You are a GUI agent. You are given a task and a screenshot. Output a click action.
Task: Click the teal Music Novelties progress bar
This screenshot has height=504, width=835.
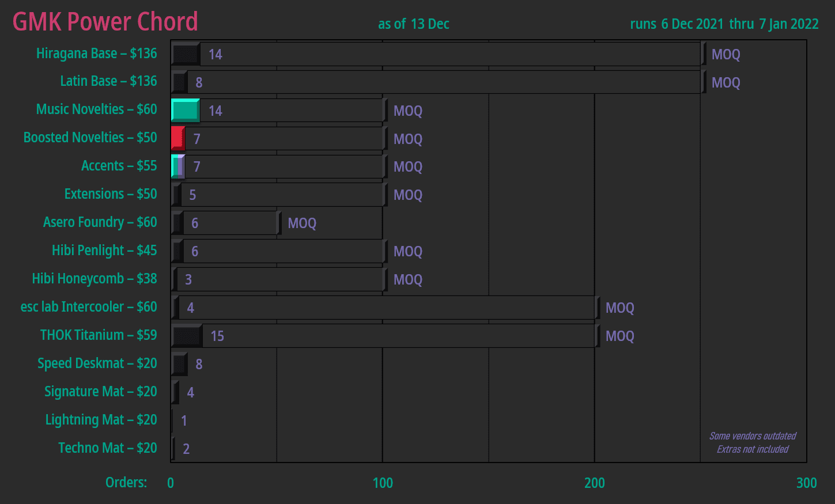point(186,110)
